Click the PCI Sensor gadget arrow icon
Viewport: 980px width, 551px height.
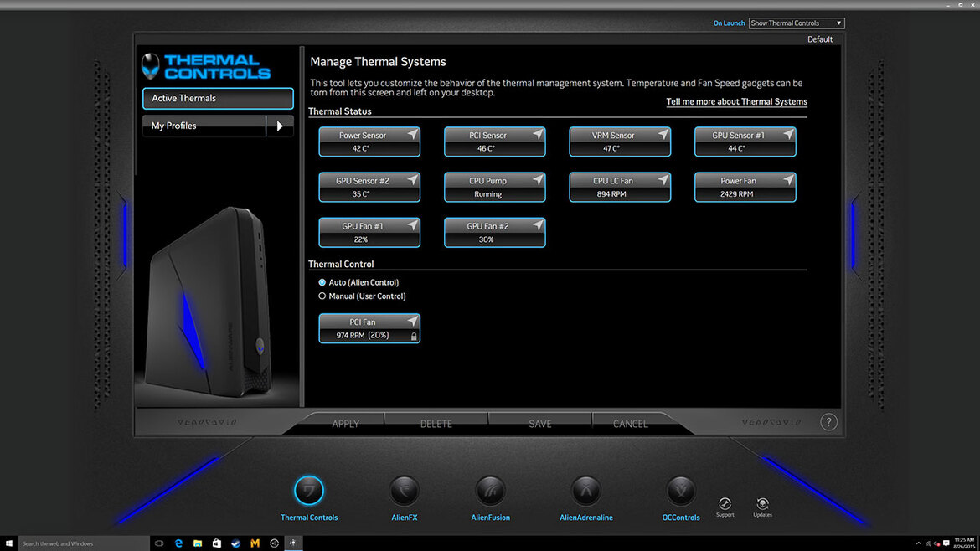tap(538, 134)
